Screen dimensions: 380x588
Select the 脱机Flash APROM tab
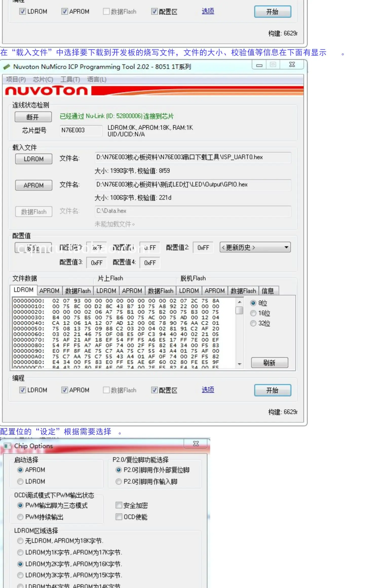coord(215,291)
